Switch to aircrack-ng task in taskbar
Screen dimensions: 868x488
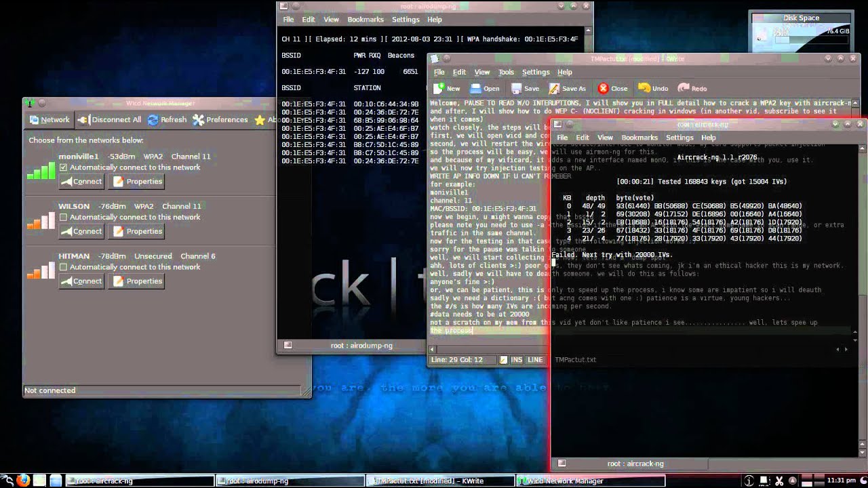click(x=139, y=481)
